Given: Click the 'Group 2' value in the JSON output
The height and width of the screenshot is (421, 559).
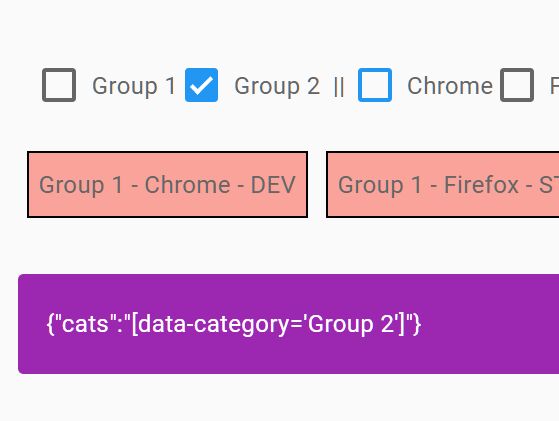Looking at the screenshot, I should (352, 324).
